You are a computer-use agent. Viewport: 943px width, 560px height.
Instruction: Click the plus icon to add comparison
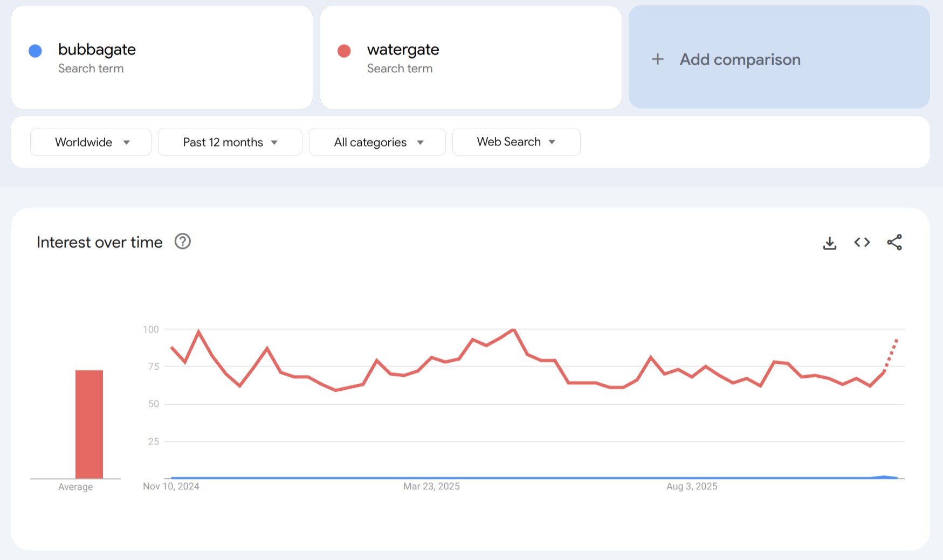pos(658,59)
